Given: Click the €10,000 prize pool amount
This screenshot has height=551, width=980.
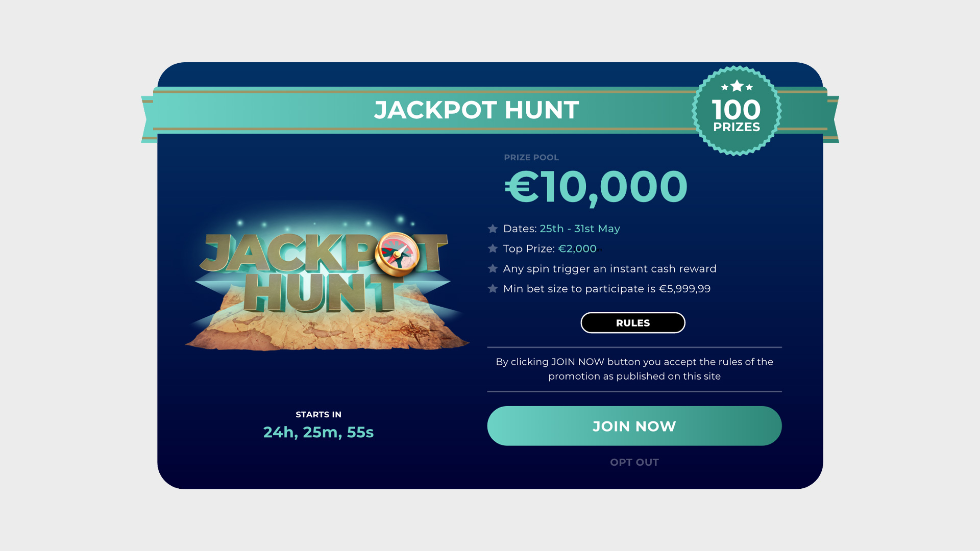Looking at the screenshot, I should (596, 187).
